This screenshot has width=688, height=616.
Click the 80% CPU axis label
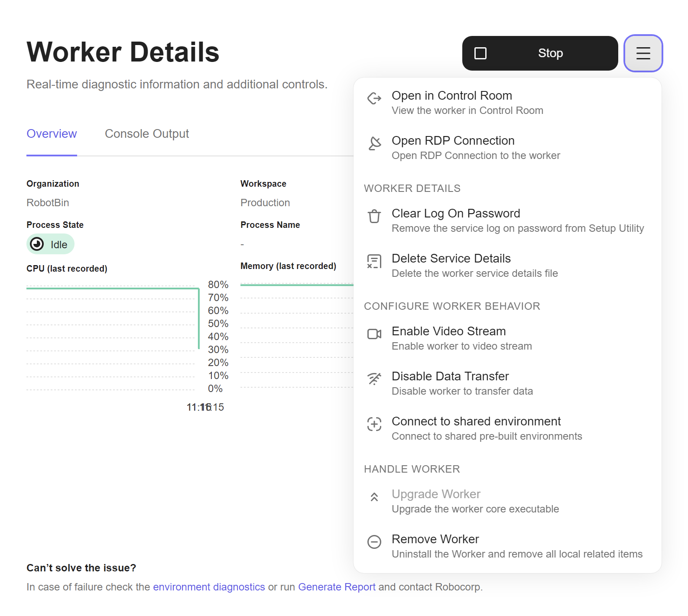tap(218, 285)
